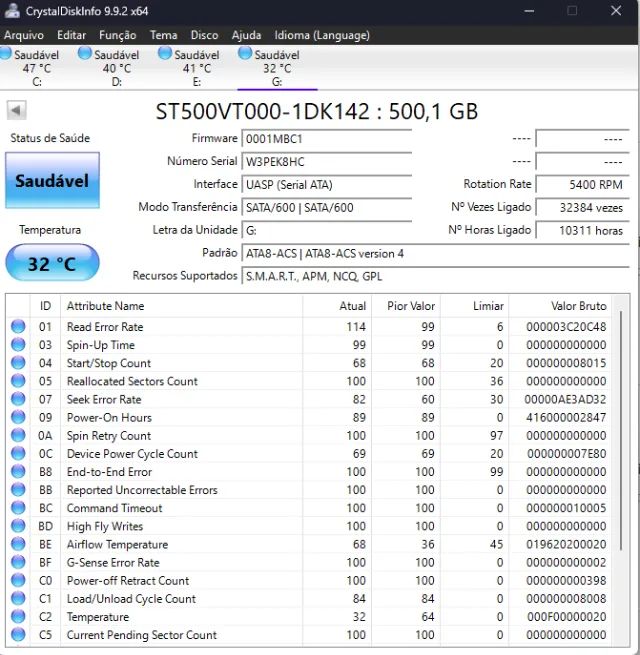Open the Disco menu
Viewport: 640px width, 655px height.
click(x=204, y=35)
